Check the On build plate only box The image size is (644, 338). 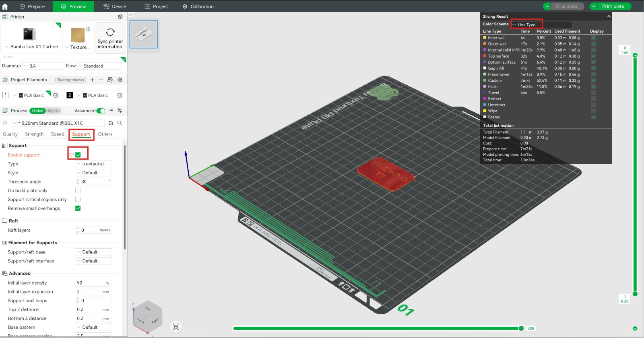[x=78, y=191]
